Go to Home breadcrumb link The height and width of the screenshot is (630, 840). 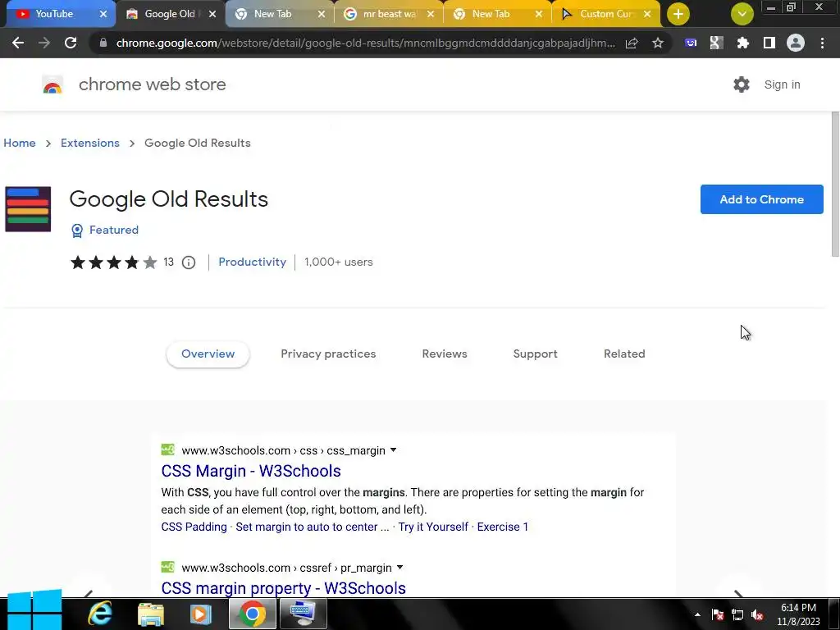[20, 143]
